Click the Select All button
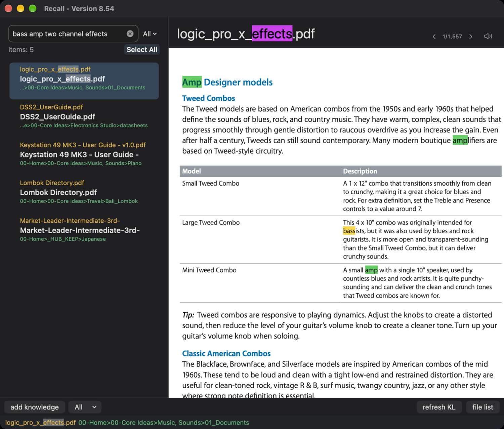Viewport: 504px width, 429px height. 142,49
